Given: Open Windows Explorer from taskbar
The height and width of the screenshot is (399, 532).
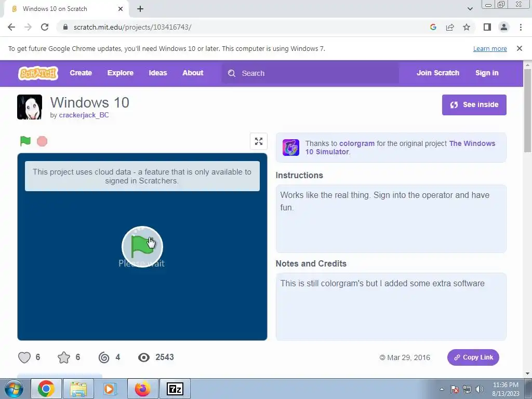Looking at the screenshot, I should coord(78,389).
